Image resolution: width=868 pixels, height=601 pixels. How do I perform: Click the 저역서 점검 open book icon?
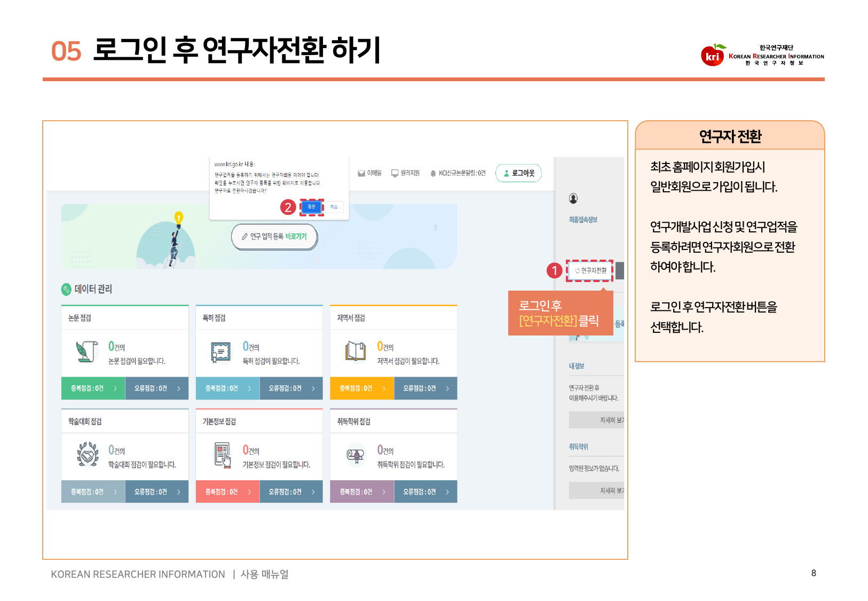[355, 352]
